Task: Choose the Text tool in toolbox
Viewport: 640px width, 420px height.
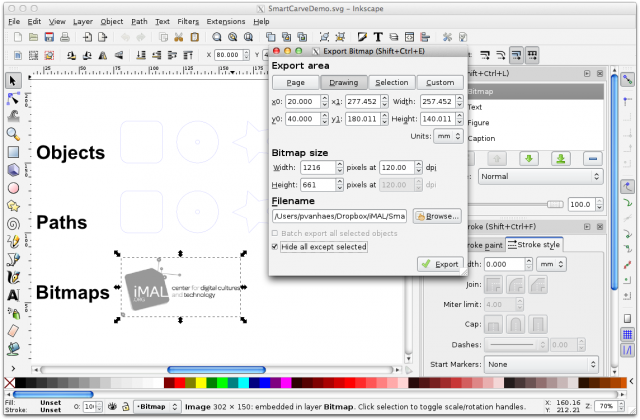Action: pos(13,295)
